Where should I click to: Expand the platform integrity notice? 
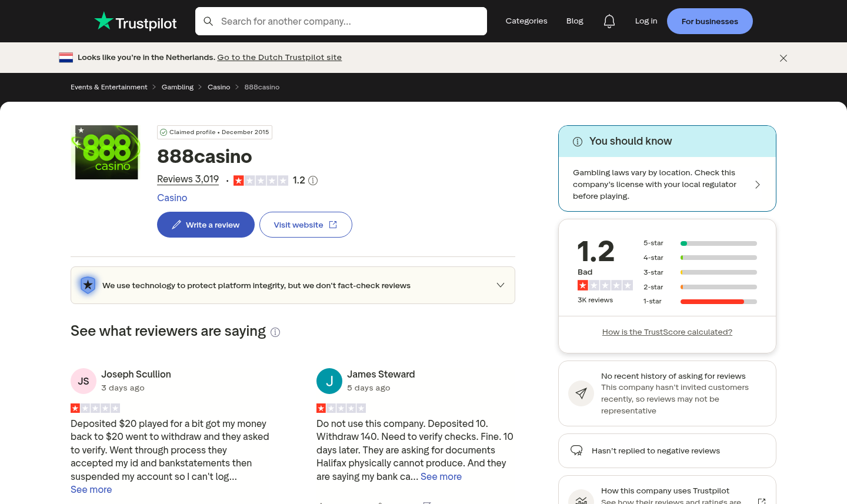point(501,285)
